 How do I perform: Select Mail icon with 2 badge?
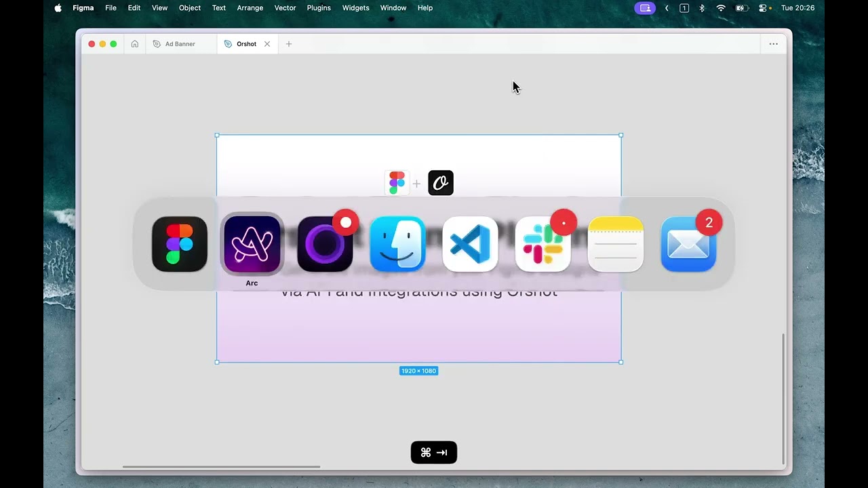point(688,244)
